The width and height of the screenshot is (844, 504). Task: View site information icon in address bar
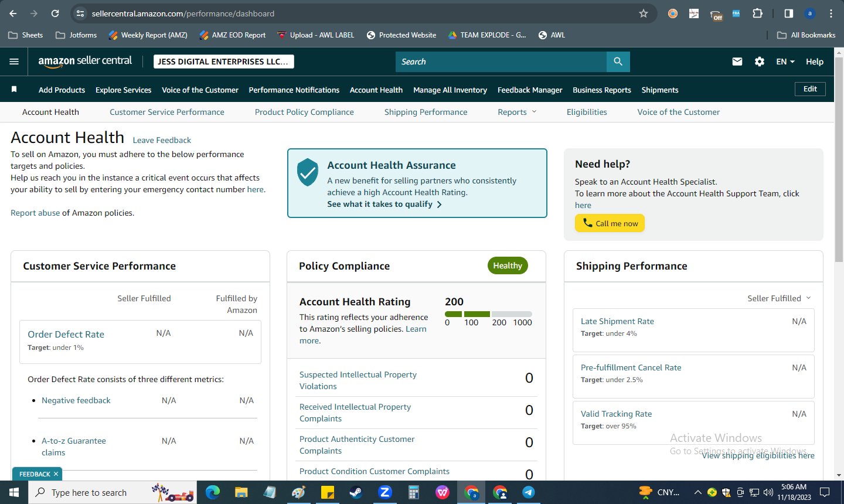[81, 13]
